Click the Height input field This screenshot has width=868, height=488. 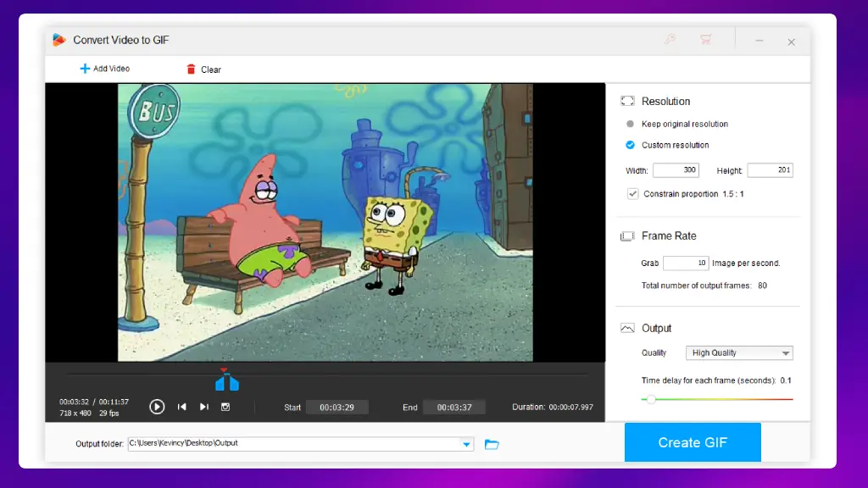pos(770,170)
